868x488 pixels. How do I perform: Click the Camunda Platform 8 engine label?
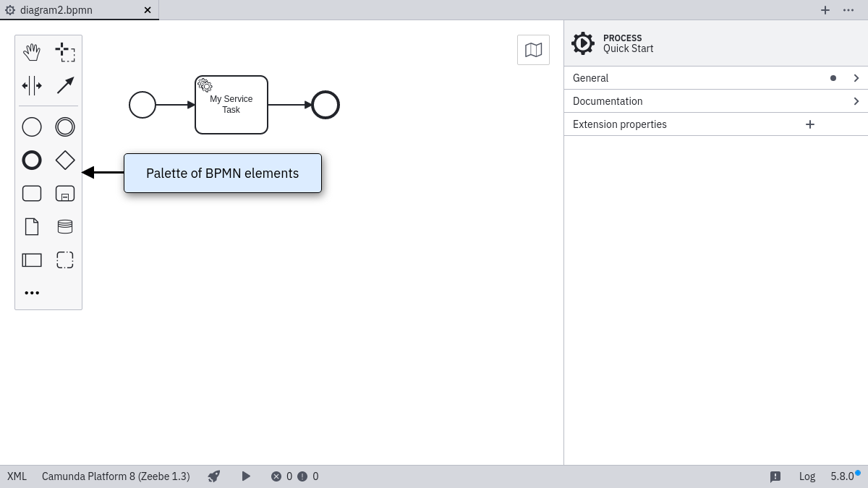click(116, 476)
